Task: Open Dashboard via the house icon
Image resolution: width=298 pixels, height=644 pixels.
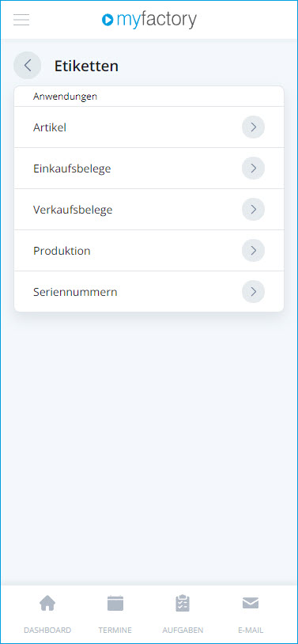Action: [47, 604]
